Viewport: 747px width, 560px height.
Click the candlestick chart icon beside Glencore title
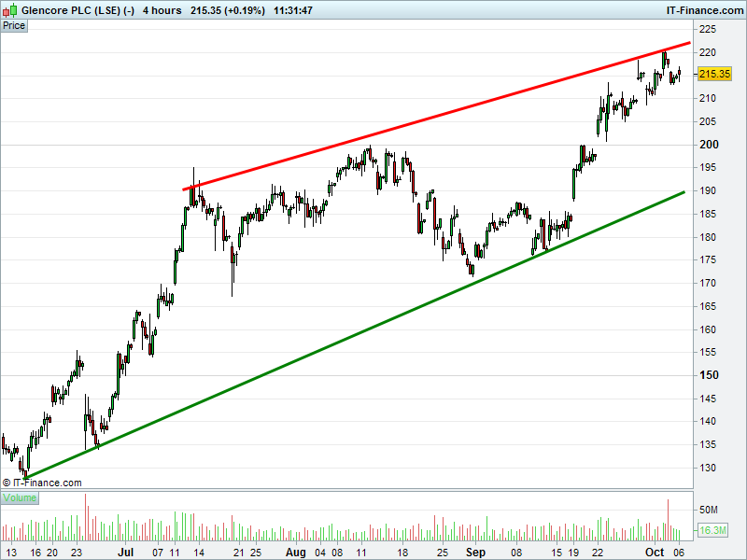(9, 10)
